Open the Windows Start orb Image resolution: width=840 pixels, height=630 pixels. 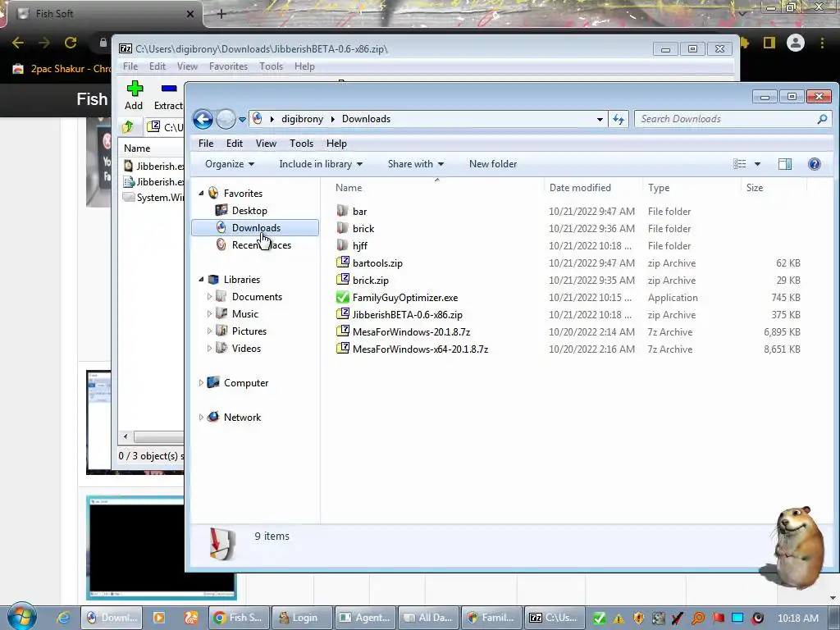tap(21, 616)
